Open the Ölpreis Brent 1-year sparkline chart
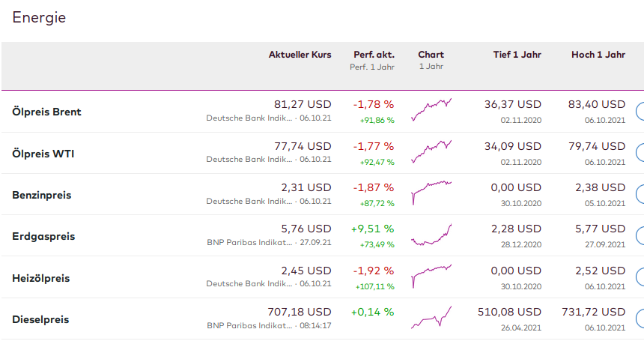 pos(431,110)
